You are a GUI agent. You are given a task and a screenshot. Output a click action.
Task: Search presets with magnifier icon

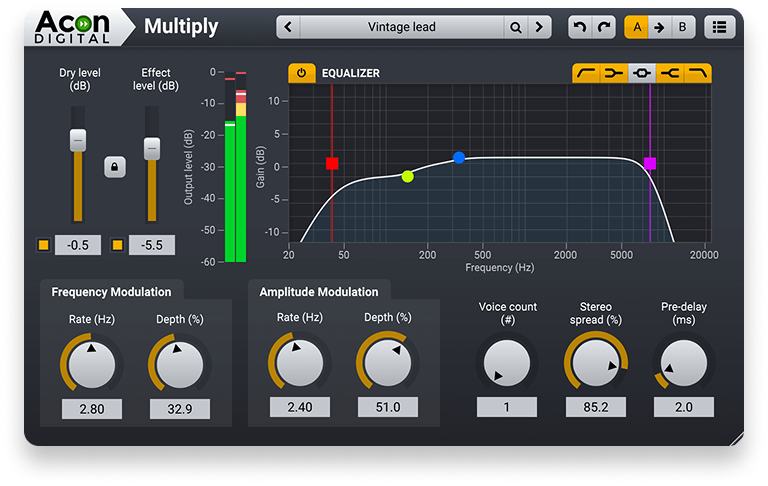pos(515,27)
